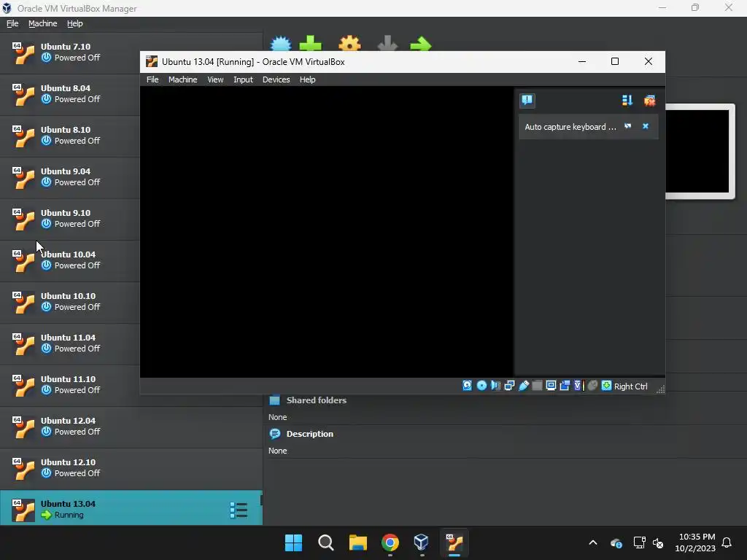The image size is (747, 560).
Task: Click the grey Discard arrow icon in Manager toolbar
Action: pos(387,43)
